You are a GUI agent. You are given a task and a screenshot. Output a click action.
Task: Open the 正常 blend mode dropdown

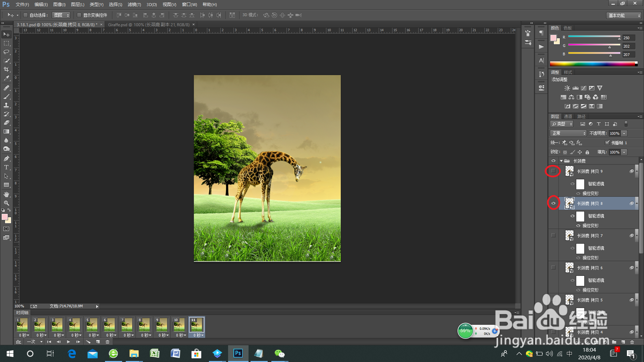[568, 133]
